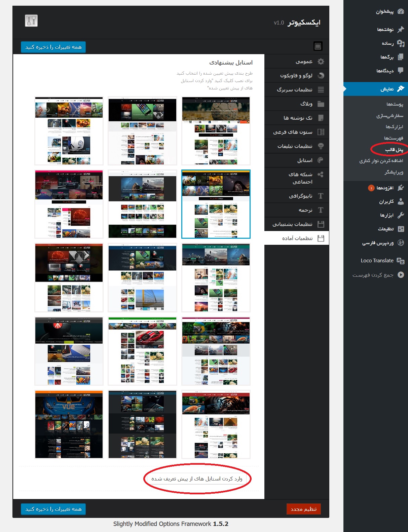Image resolution: width=408 pixels, height=532 pixels.
Task: Open the تایپوگرافی options tab
Action: point(300,196)
